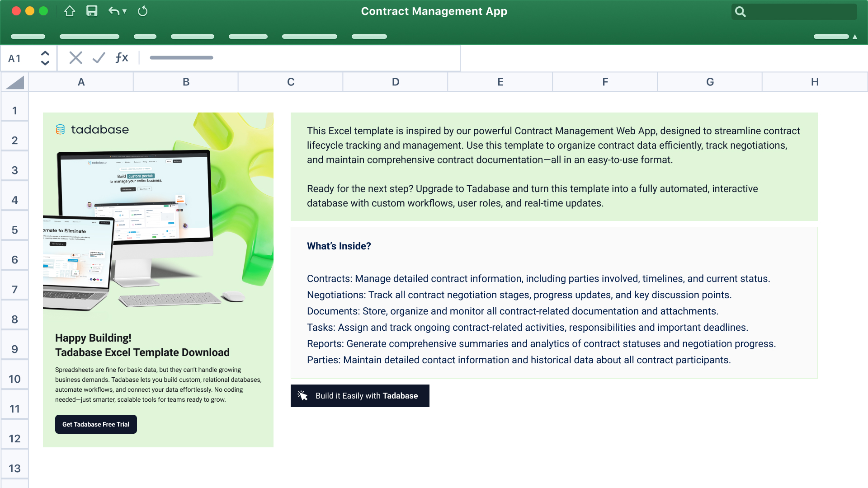Screen dimensions: 868x488
Task: Click the Happy Building! heading
Action: click(x=93, y=338)
